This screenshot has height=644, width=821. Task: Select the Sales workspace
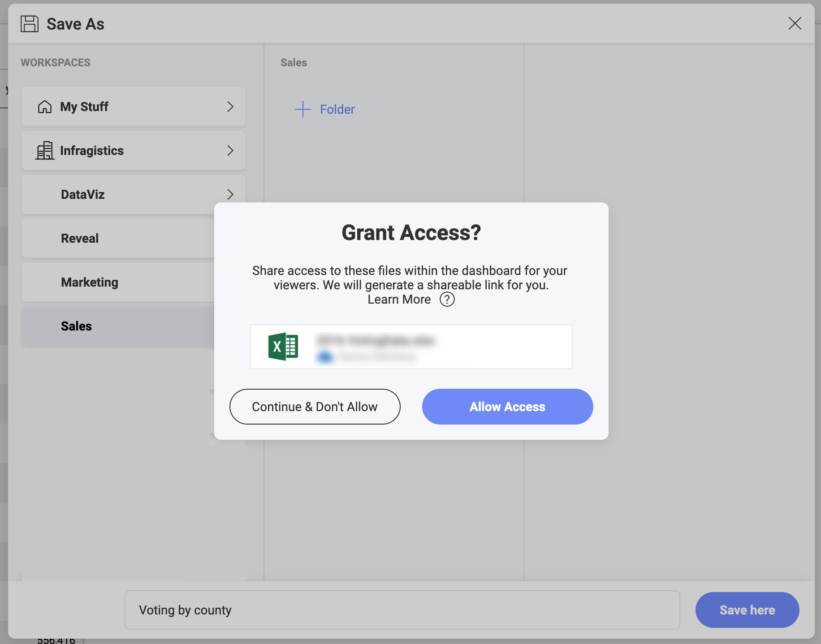tap(118, 326)
